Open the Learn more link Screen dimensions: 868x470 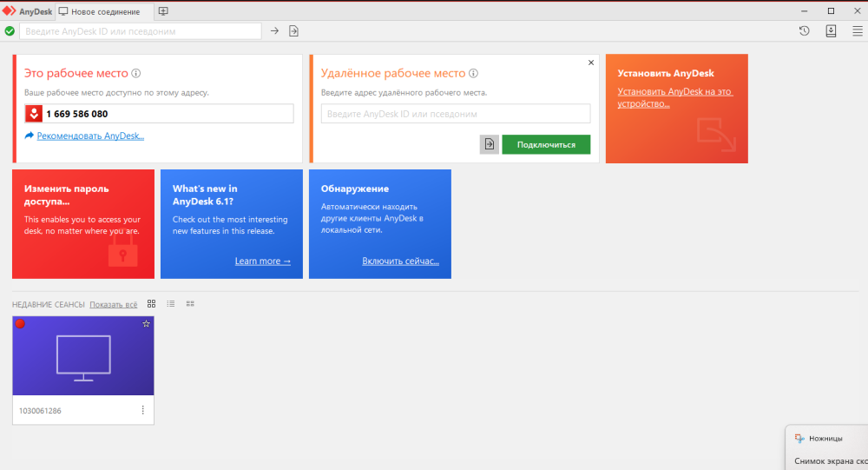262,261
